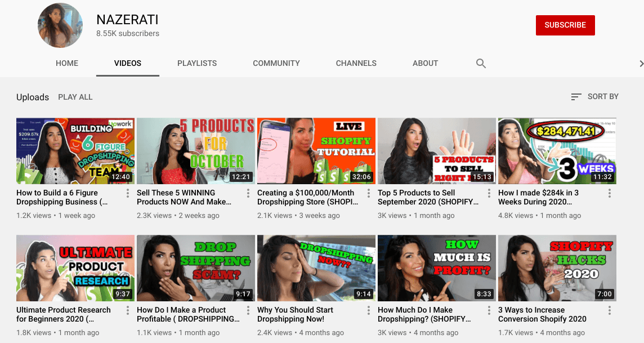Click the 'Dropshipping Now??' thumbnail
This screenshot has width=644, height=343.
(316, 268)
